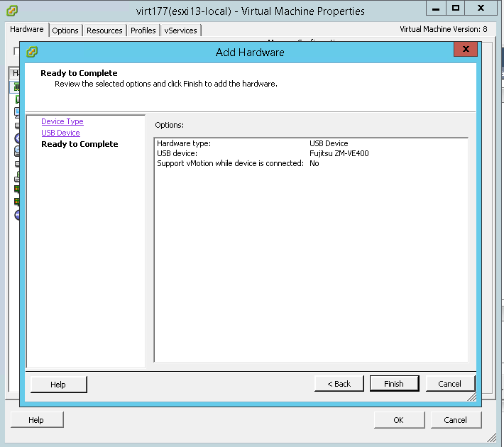This screenshot has height=447, width=504.
Task: Switch to the vServices tab
Action: tap(180, 31)
